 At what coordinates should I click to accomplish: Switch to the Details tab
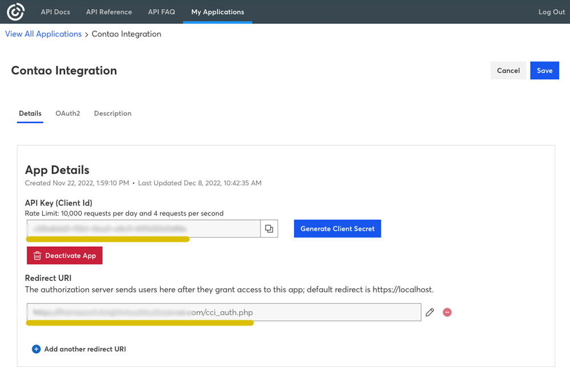(x=30, y=113)
